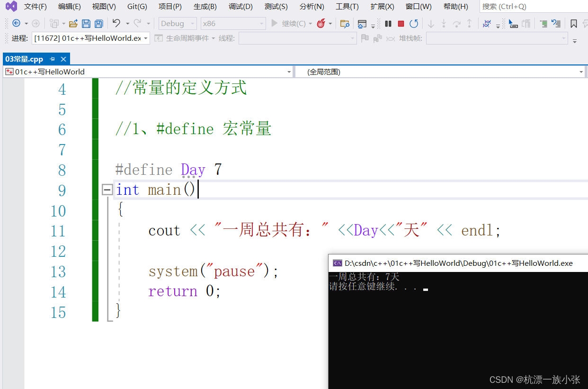Open the 生成(B) menu
The width and height of the screenshot is (588, 389).
coord(205,7)
